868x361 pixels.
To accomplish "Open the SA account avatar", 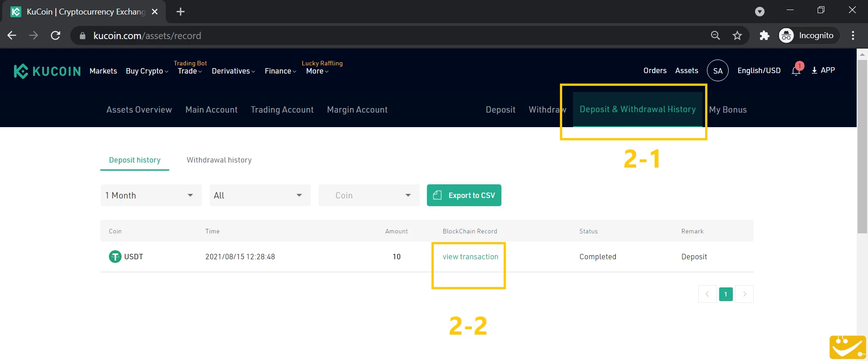I will click(x=718, y=70).
